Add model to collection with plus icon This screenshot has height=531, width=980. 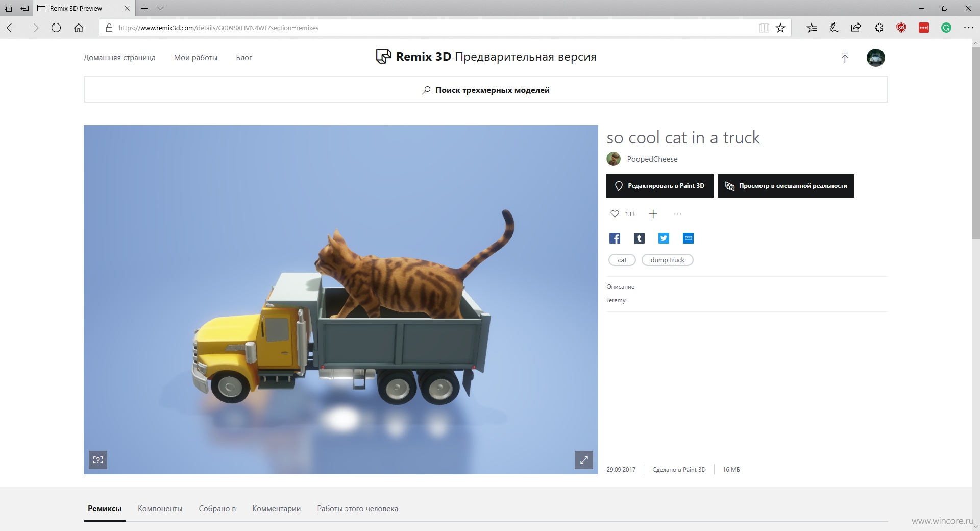[653, 214]
